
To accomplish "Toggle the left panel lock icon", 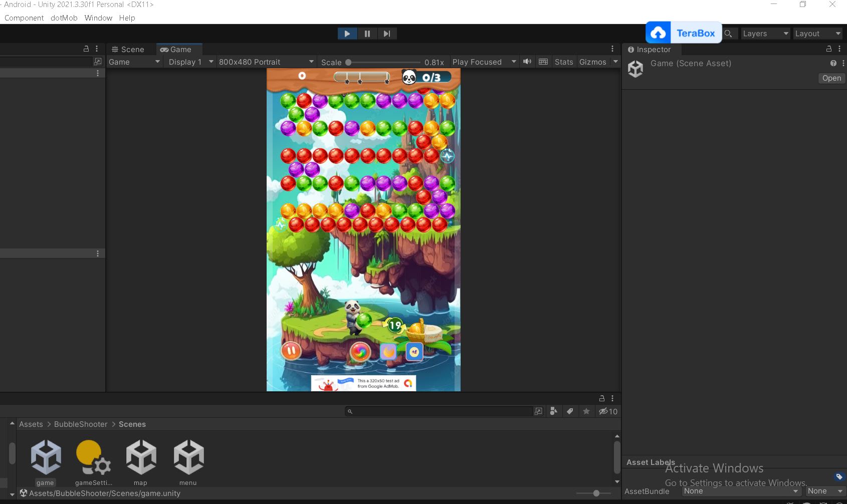I will click(x=86, y=49).
